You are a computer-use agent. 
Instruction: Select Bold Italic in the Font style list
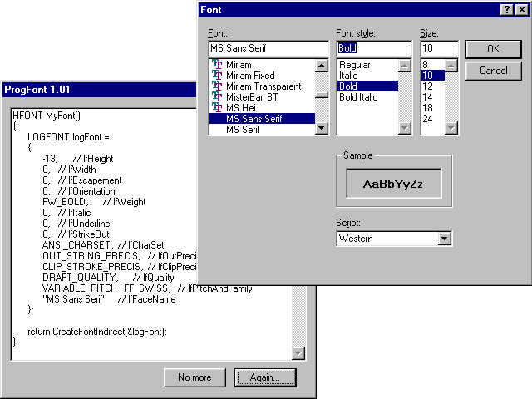tap(358, 97)
